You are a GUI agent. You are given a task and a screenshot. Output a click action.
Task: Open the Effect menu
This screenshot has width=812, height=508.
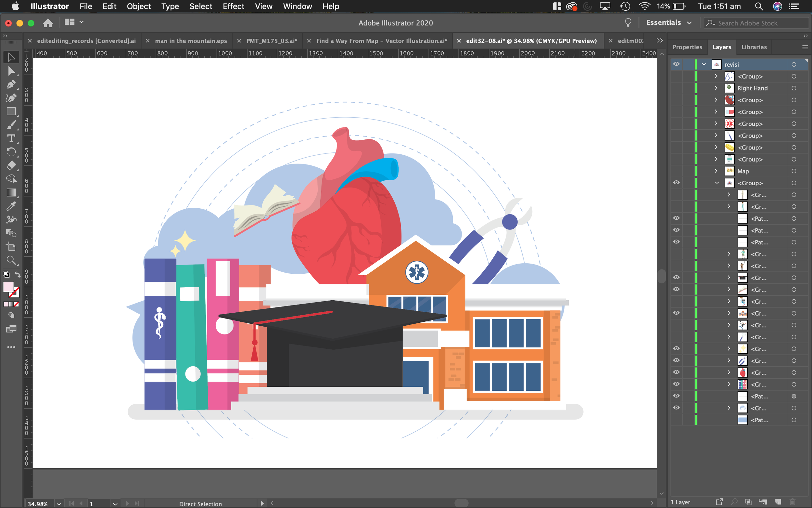click(x=233, y=7)
